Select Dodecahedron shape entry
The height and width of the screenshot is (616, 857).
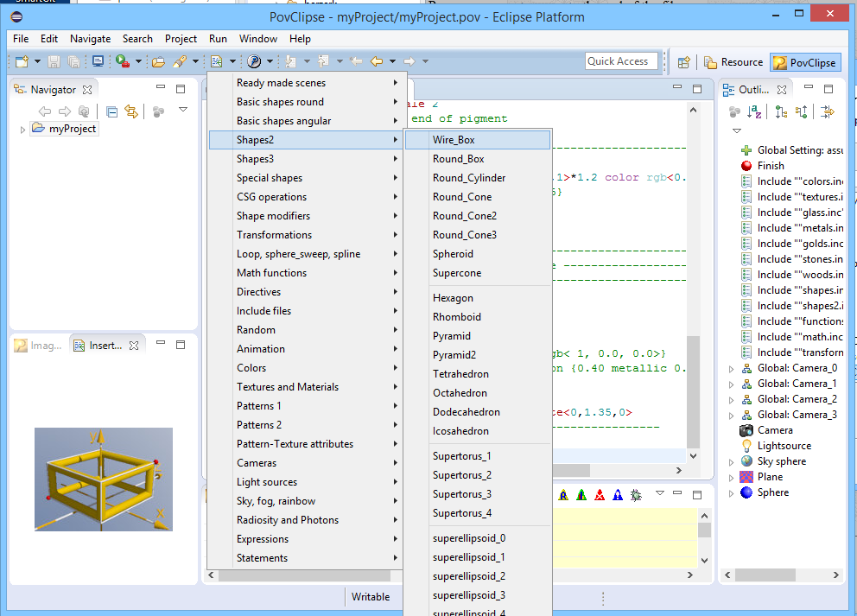point(478,412)
